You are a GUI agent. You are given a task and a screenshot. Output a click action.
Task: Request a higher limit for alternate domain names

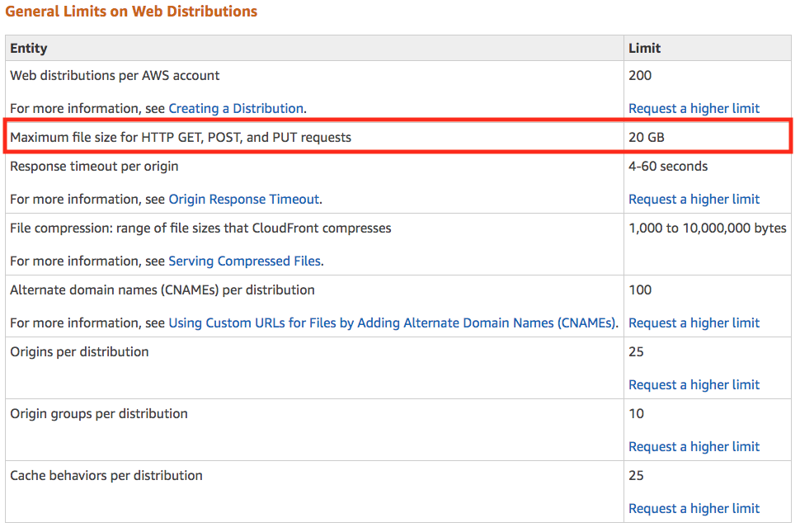pos(694,322)
